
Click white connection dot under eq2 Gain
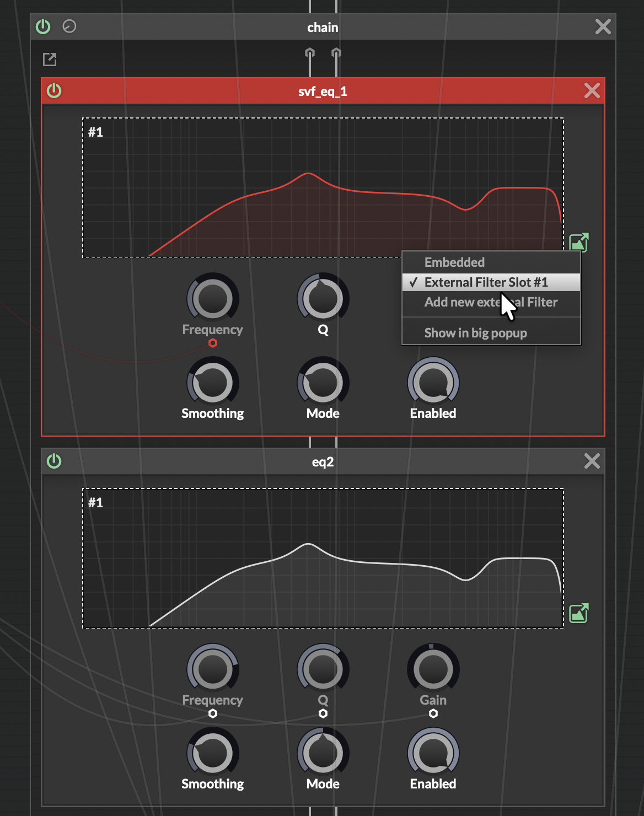click(x=433, y=713)
